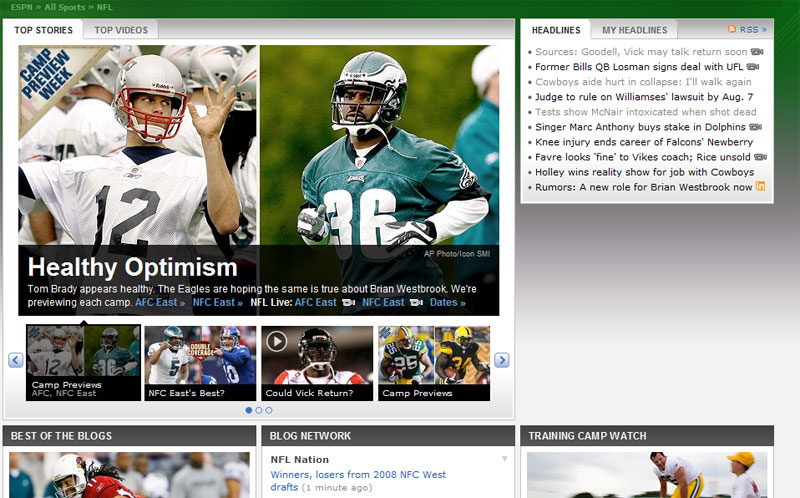Viewport: 800px width, 498px height.
Task: Click video icon beside Marc Anthony headline
Action: pyautogui.click(x=756, y=127)
